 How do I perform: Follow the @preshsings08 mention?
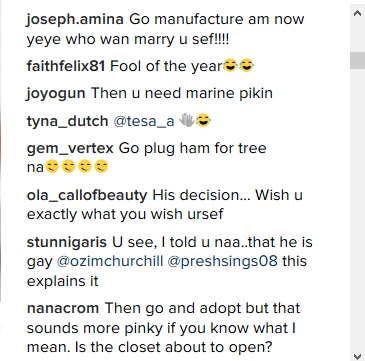(x=222, y=261)
